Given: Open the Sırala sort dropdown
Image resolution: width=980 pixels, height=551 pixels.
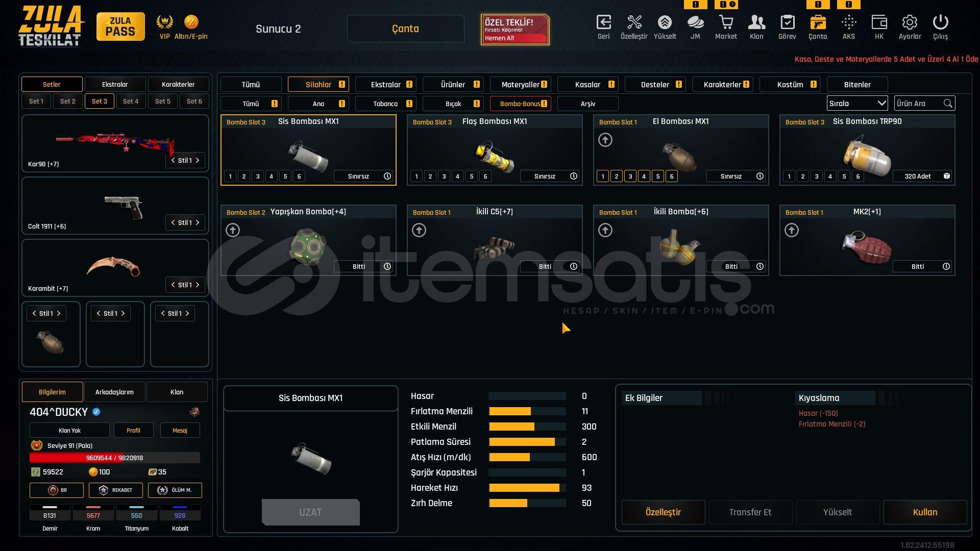Looking at the screenshot, I should (857, 104).
